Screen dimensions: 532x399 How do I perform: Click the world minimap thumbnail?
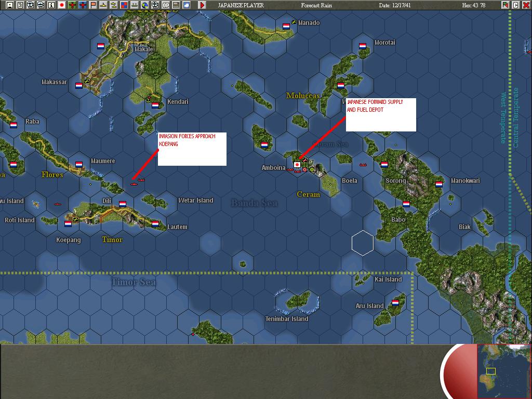point(504,371)
